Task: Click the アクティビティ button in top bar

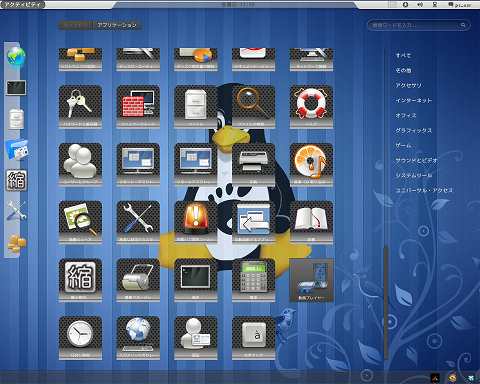Action: click(22, 4)
